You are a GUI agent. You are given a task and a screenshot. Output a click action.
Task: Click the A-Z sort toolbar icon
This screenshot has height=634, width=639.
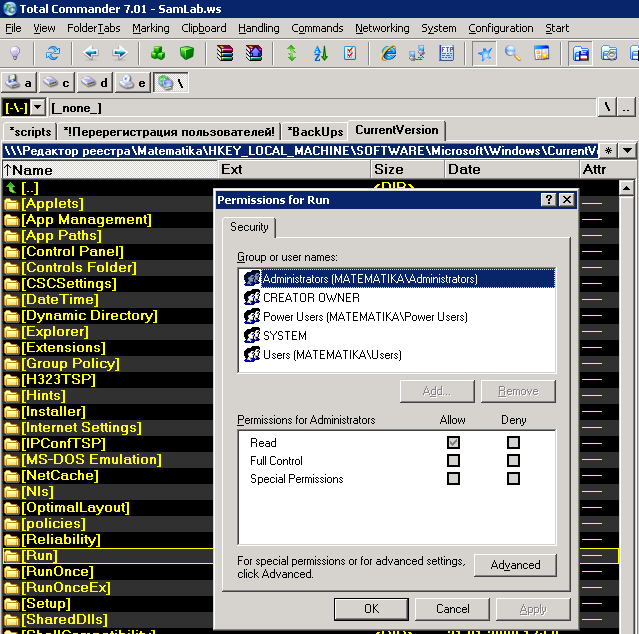(x=321, y=53)
